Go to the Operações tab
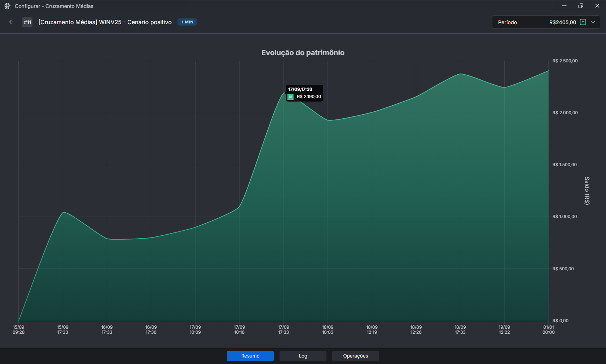Viewport: 606px width, 364px height. point(355,356)
